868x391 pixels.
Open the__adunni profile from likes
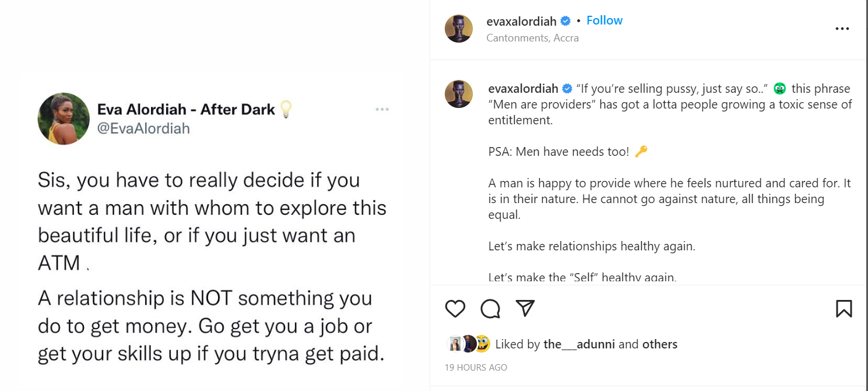point(579,344)
